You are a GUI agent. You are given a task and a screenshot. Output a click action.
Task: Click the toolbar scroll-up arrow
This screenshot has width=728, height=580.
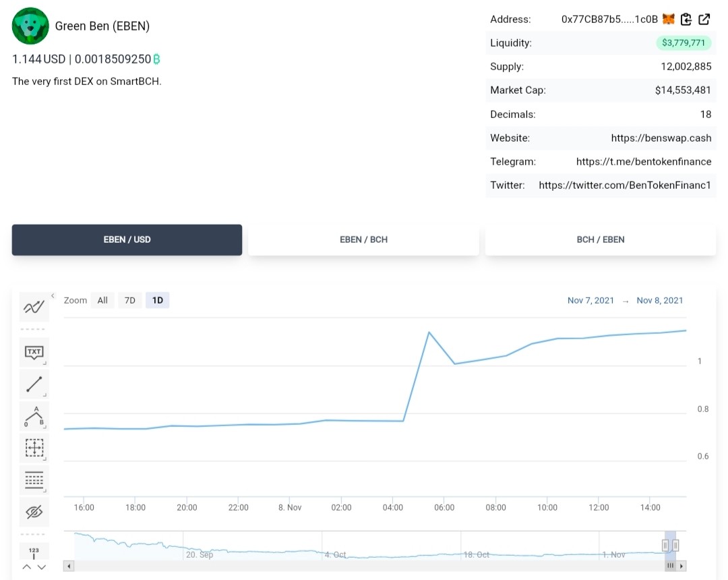(x=27, y=567)
